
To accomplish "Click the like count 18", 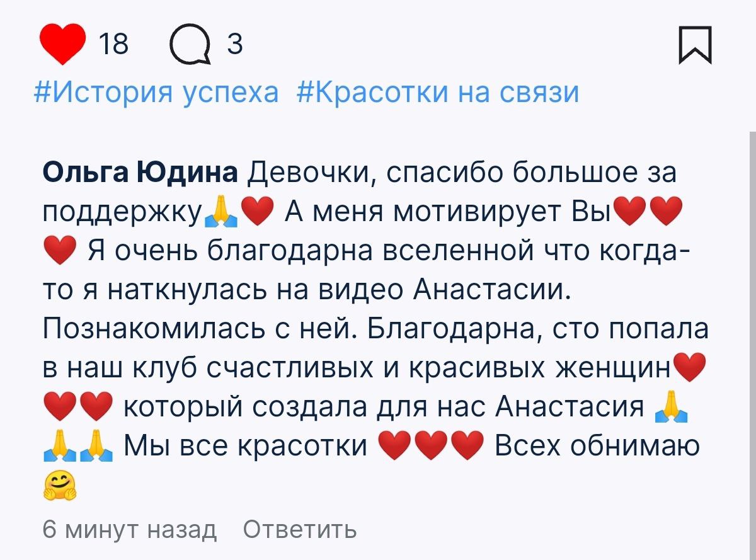I will tap(113, 45).
